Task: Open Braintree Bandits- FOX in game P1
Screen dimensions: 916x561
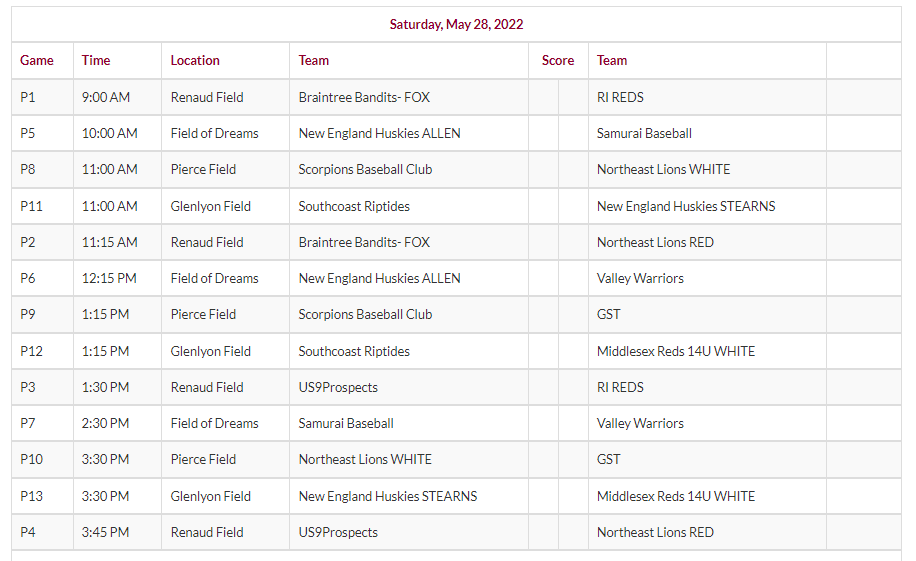Action: (x=364, y=97)
